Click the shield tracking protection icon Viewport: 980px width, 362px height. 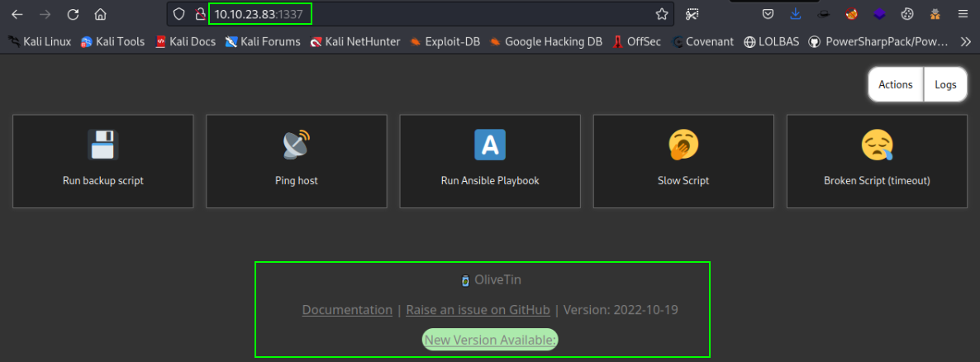point(179,14)
